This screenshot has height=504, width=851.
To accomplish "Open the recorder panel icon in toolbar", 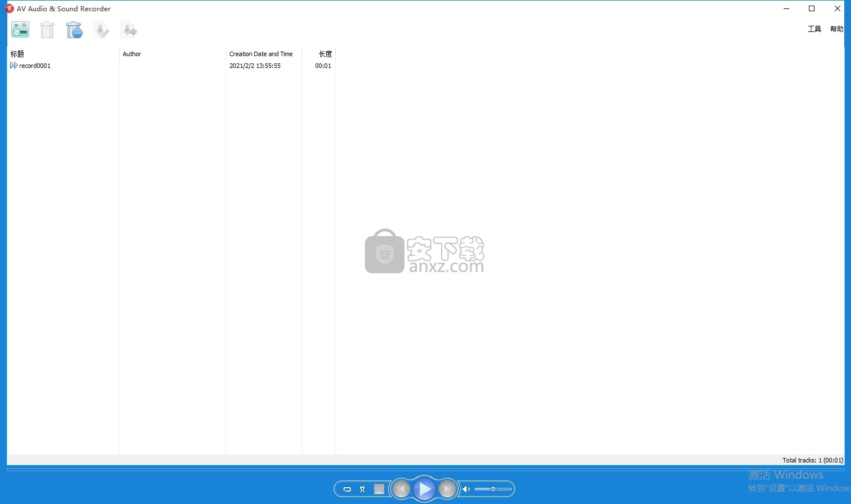I will [x=20, y=30].
